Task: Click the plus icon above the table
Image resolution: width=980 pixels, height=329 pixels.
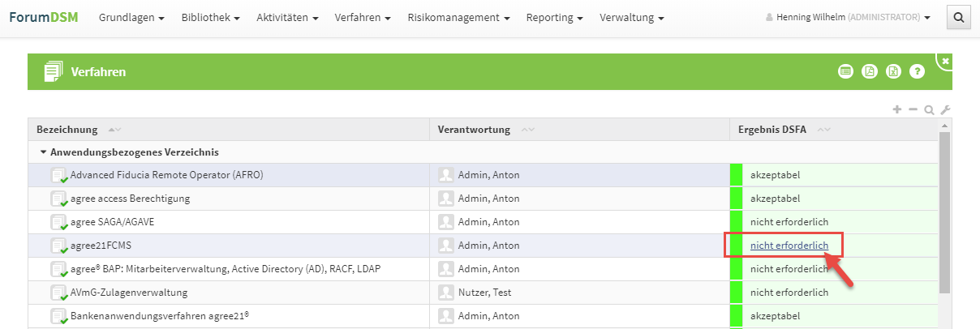Action: point(897,109)
